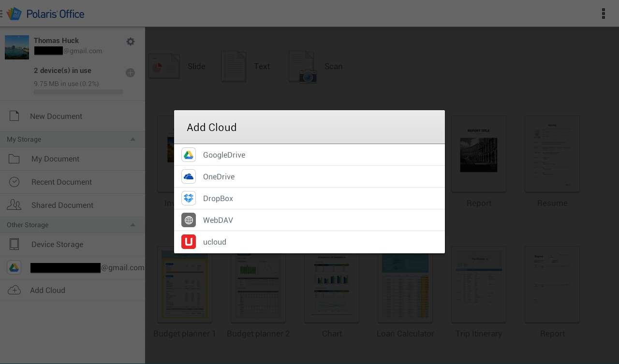Click the New Document page icon

(15, 116)
